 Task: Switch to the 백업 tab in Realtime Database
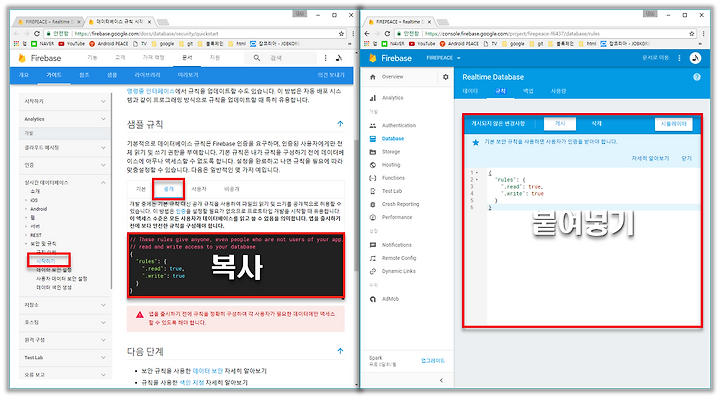pos(528,91)
